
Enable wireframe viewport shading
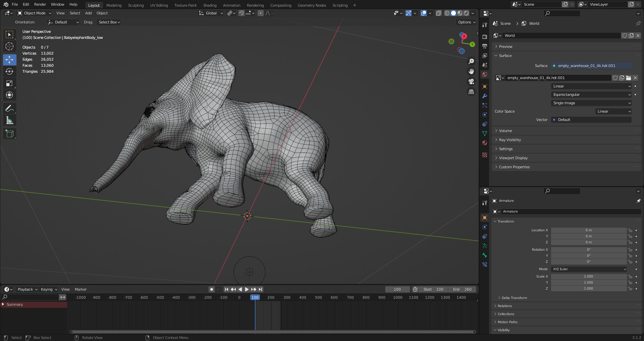click(447, 13)
